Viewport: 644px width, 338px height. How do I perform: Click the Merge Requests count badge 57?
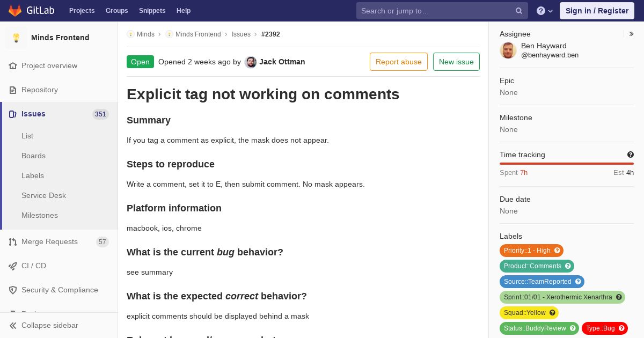[x=103, y=242]
